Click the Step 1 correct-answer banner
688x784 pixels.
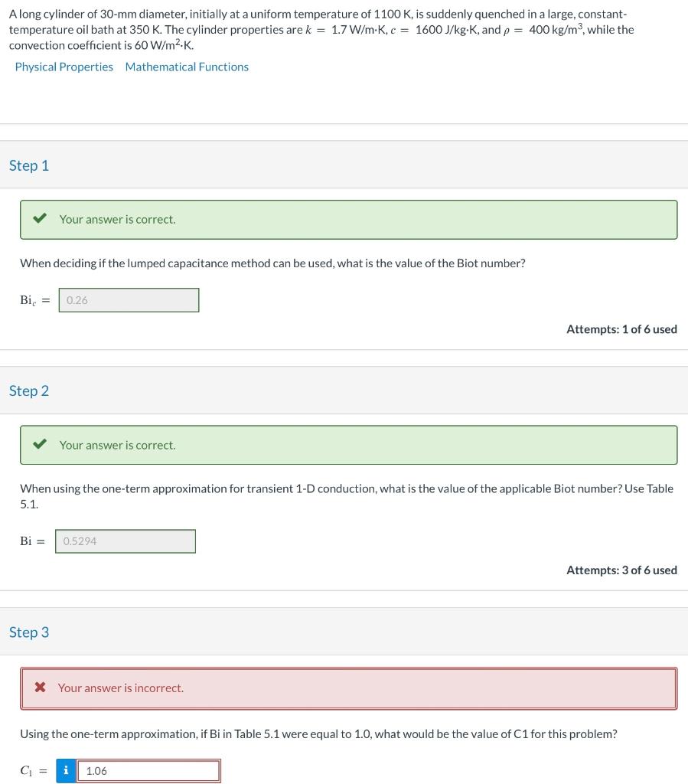point(348,219)
